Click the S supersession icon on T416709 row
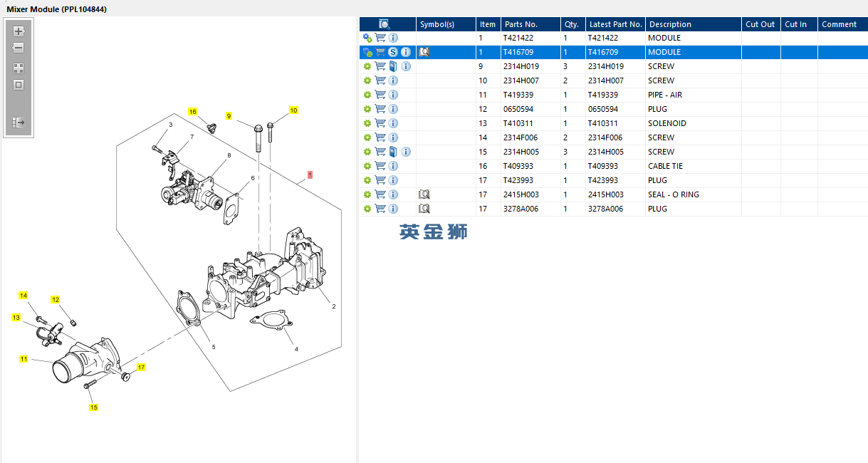This screenshot has height=463, width=868. coord(393,52)
